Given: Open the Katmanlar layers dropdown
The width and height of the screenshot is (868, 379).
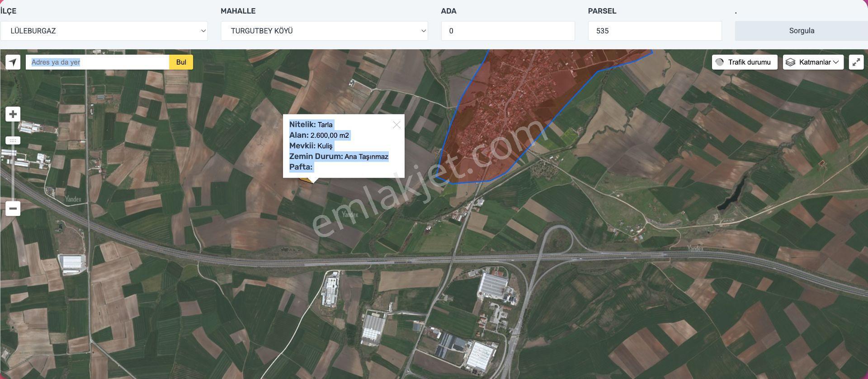Looking at the screenshot, I should [813, 62].
